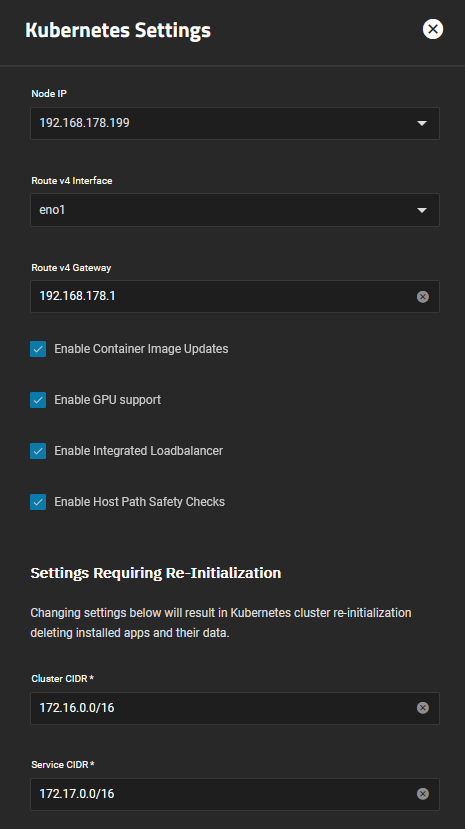Edit the Cluster CIDR text field
The width and height of the screenshot is (465, 829).
(227, 708)
